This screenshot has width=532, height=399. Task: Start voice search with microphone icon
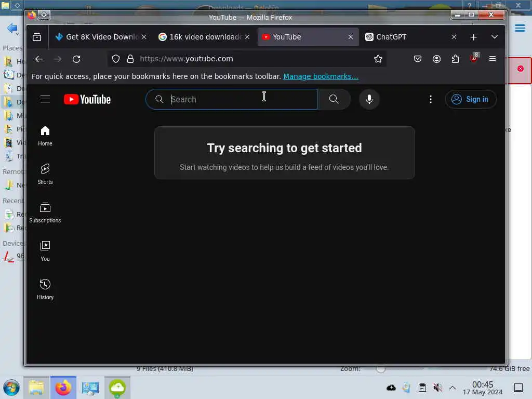369,99
